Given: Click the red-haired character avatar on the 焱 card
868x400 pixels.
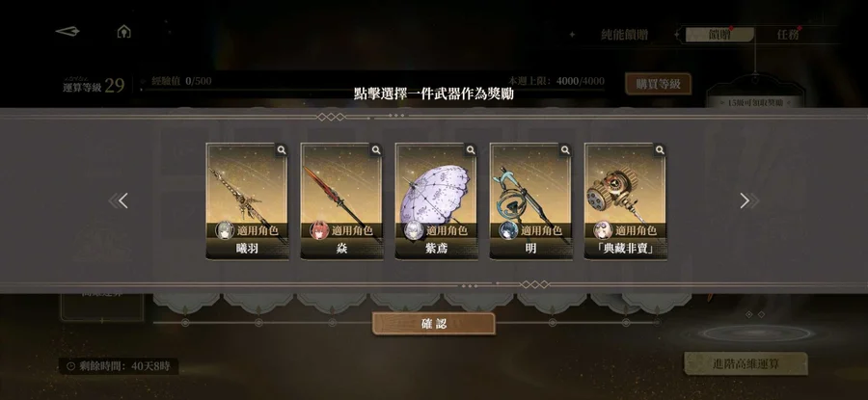Looking at the screenshot, I should [x=319, y=230].
